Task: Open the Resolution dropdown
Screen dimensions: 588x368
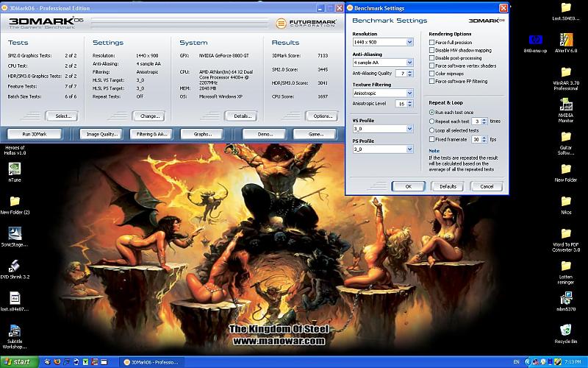Action: (x=383, y=42)
